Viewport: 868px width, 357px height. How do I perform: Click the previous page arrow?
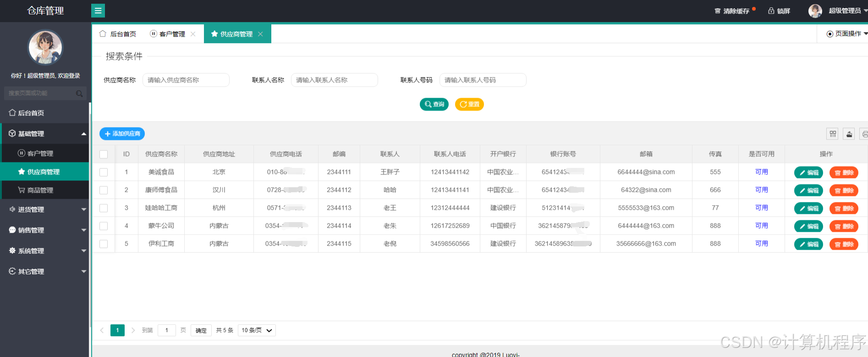tap(102, 330)
